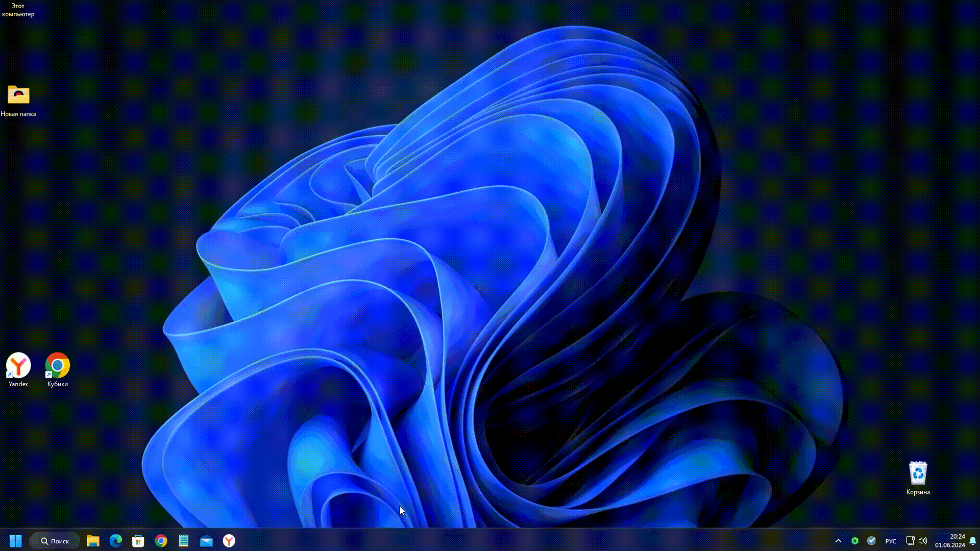Select the Новая папка folder on the desktop
Screen dimensions: 980x551
coord(18,95)
